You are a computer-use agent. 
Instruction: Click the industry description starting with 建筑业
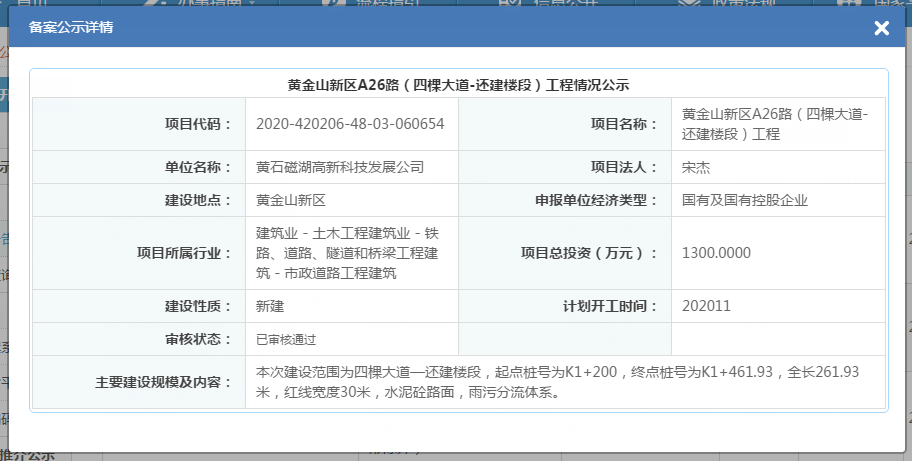[x=346, y=253]
